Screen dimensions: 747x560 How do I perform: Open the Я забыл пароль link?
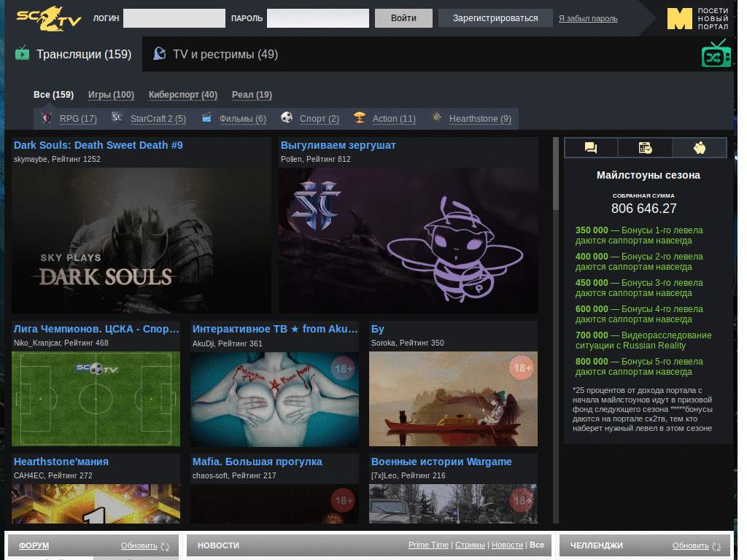click(x=588, y=18)
